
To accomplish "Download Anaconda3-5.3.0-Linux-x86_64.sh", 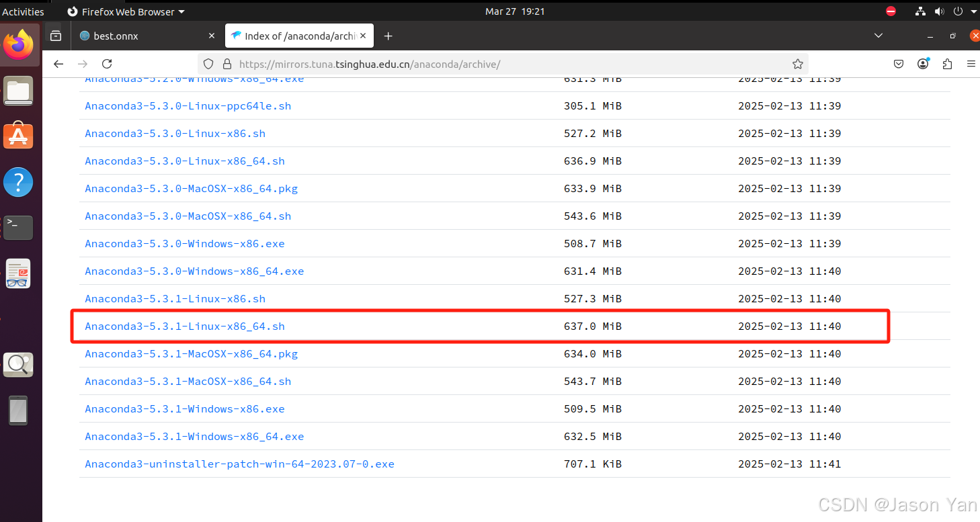I will tap(185, 161).
